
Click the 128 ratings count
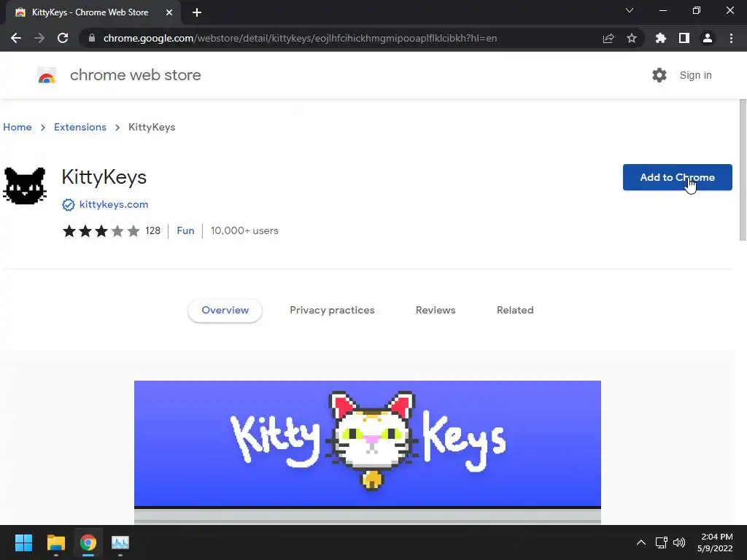point(153,231)
